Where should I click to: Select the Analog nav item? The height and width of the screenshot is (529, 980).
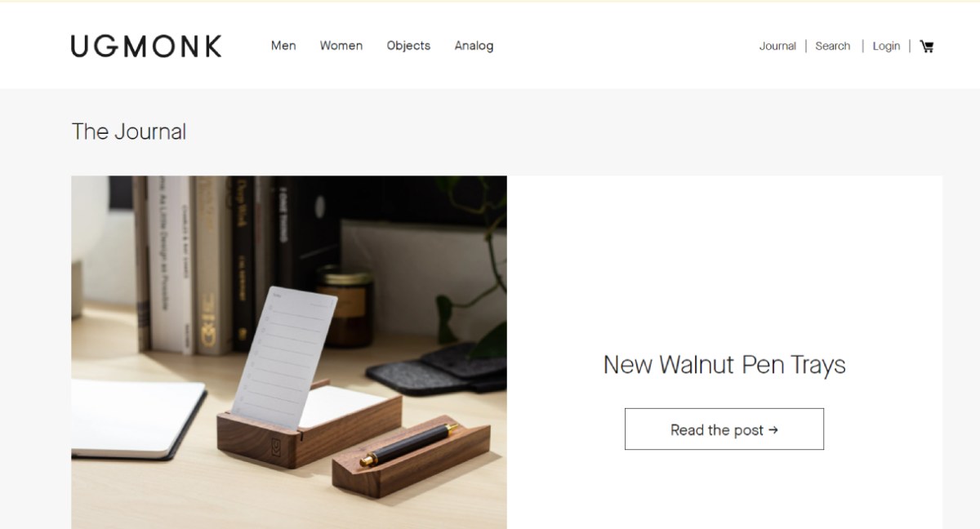(x=474, y=46)
